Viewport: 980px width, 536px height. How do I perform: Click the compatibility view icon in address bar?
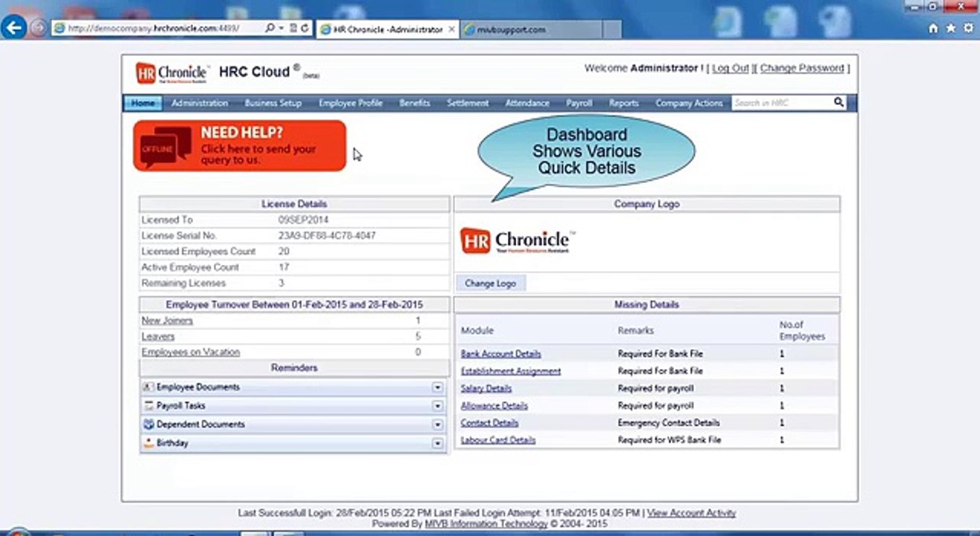[293, 28]
